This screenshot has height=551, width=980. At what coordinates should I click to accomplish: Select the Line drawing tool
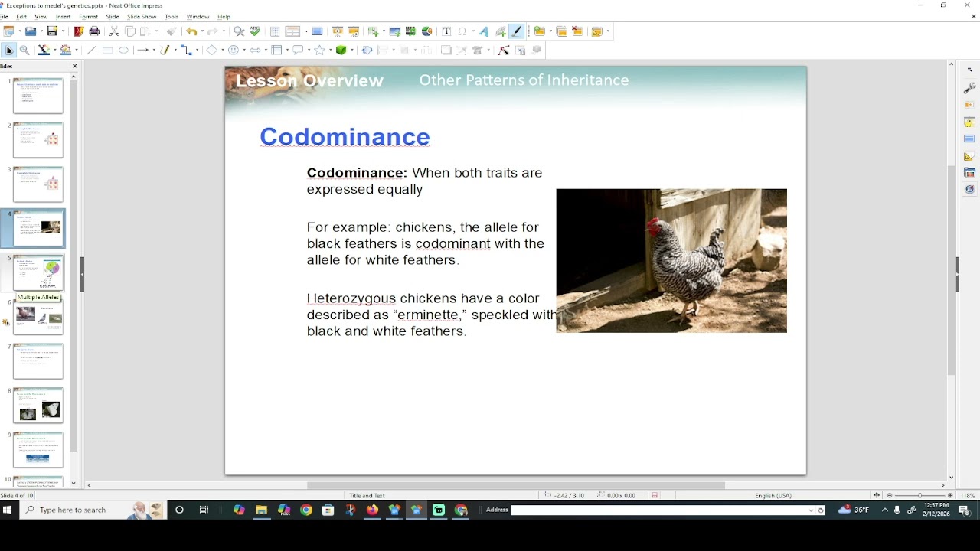click(91, 51)
